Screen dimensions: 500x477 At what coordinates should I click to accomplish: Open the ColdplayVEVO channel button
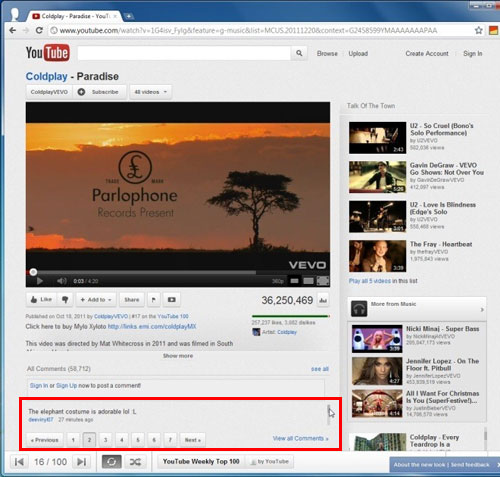[x=49, y=92]
